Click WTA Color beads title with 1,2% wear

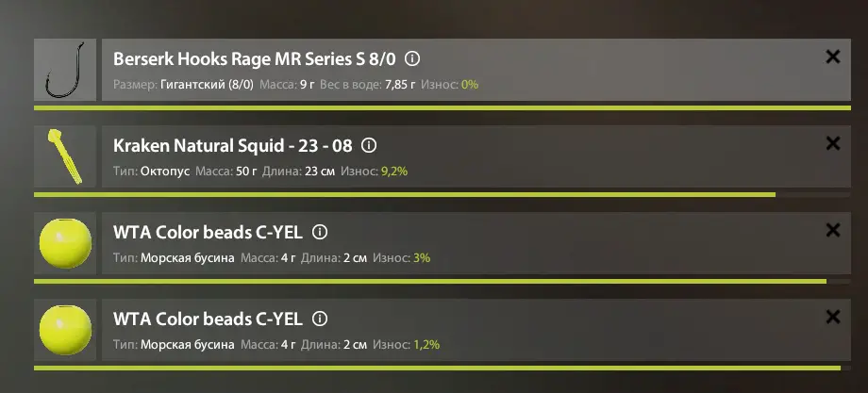208,319
